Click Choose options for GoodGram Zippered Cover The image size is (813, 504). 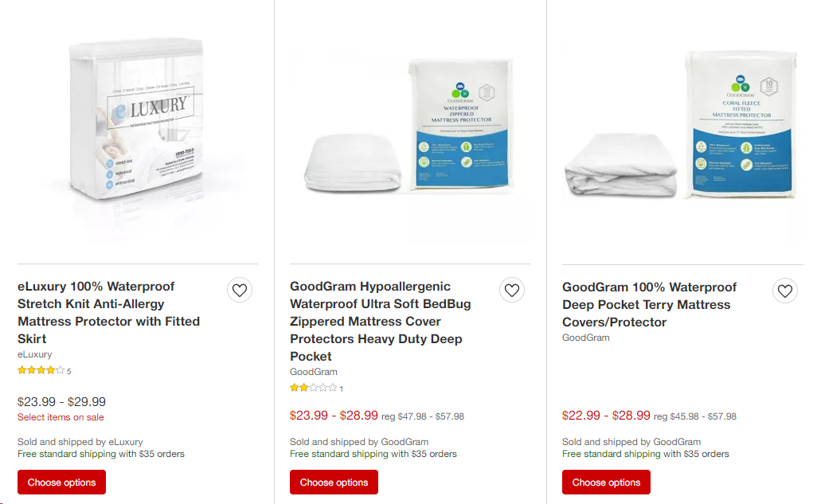(x=334, y=483)
